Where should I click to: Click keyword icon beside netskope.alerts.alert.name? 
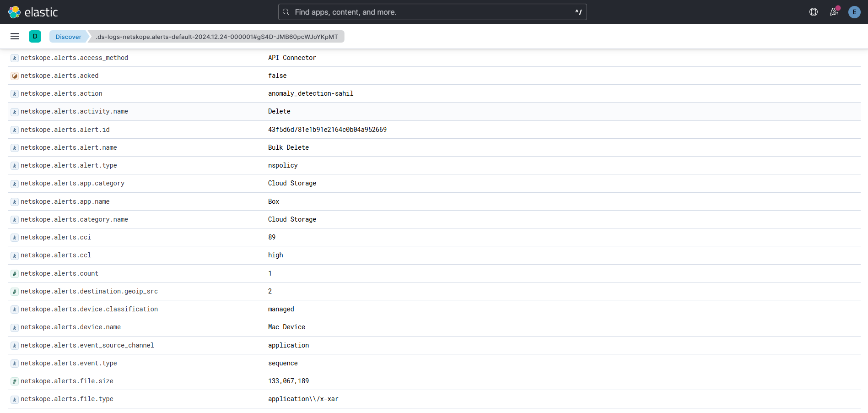pos(15,148)
